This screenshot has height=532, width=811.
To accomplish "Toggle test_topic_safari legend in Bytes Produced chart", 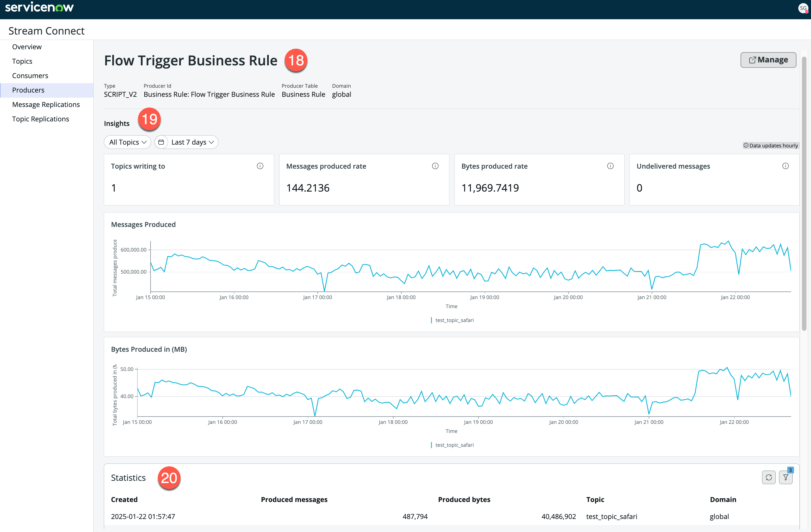I will 452,445.
